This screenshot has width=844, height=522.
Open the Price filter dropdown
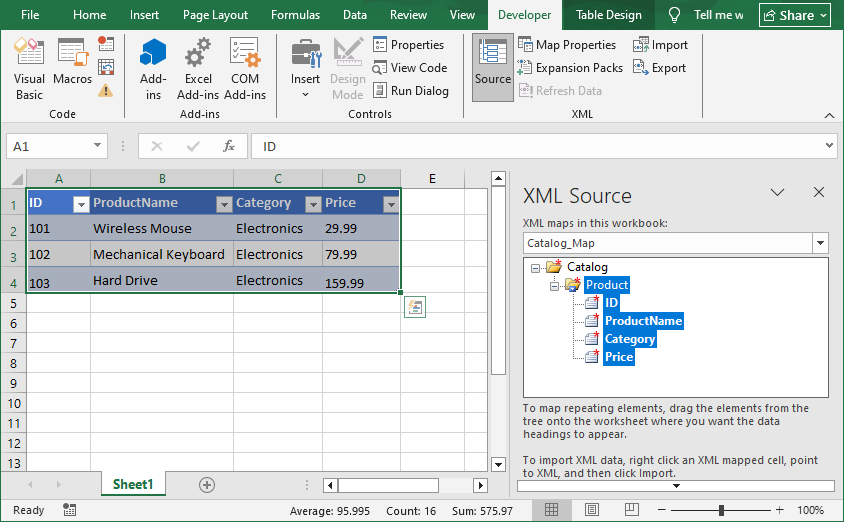391,204
